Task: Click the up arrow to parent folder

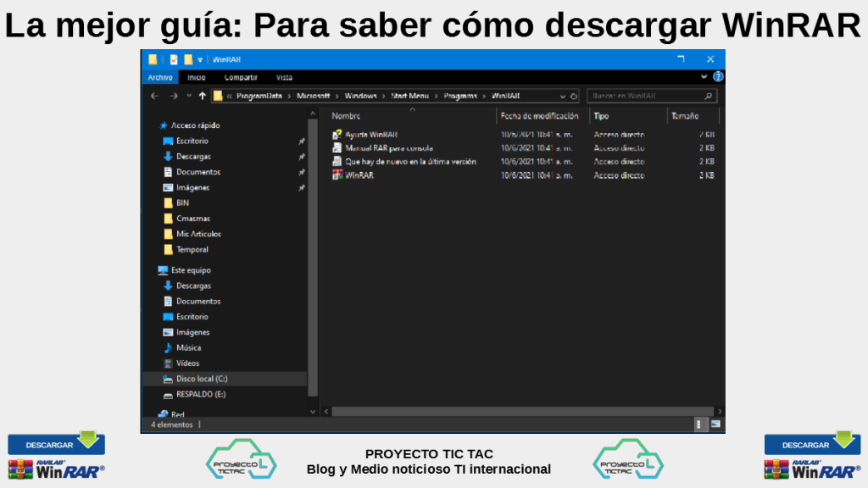Action: pos(202,96)
